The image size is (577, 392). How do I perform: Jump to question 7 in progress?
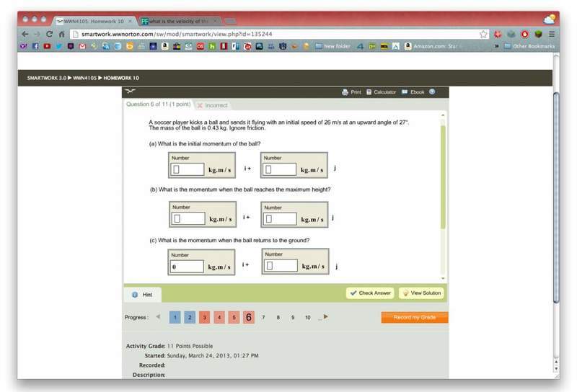[x=263, y=317]
